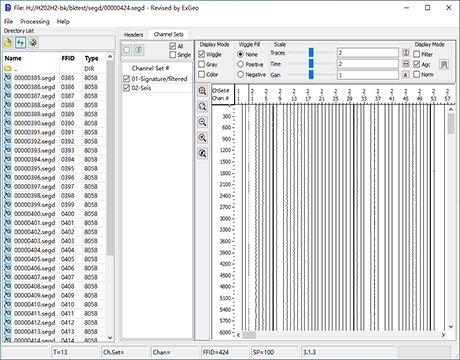460x360 pixels.
Task: Click the seismic view horizontal scroll right arrow
Action: click(x=443, y=335)
